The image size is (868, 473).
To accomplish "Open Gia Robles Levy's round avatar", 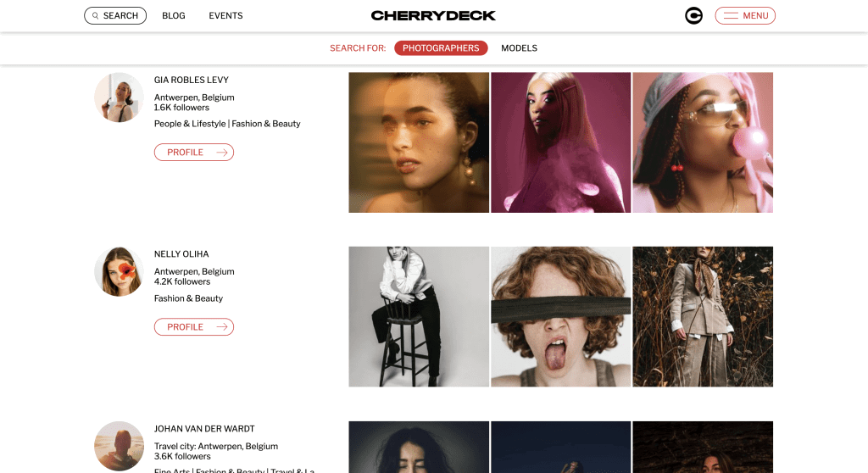I will tap(119, 97).
